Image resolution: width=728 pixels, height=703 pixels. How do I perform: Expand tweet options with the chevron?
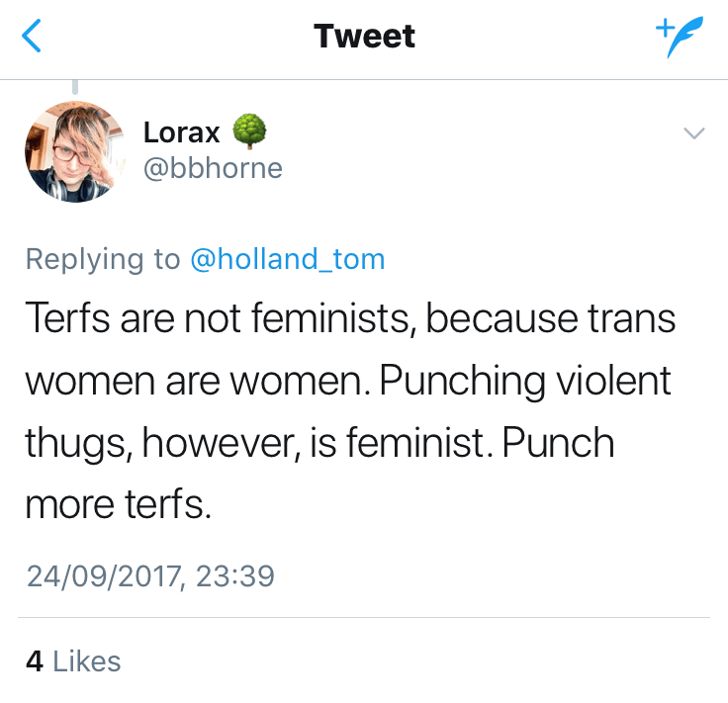tap(694, 133)
